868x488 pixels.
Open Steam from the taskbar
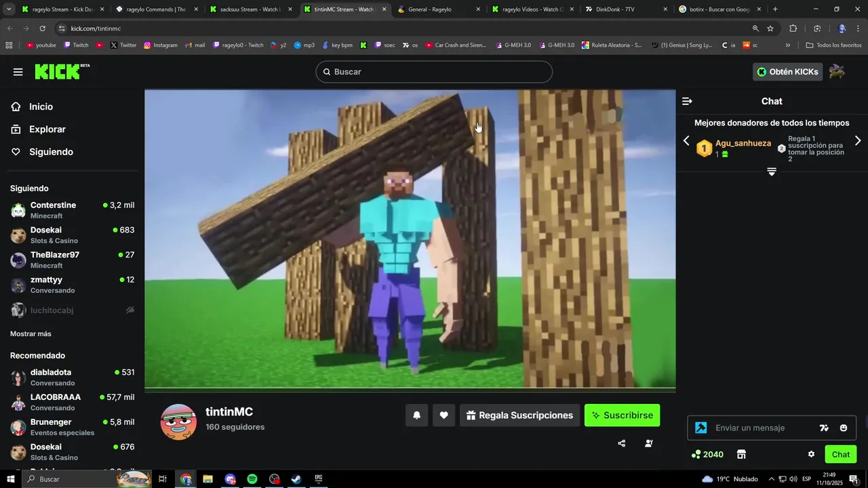[296, 479]
